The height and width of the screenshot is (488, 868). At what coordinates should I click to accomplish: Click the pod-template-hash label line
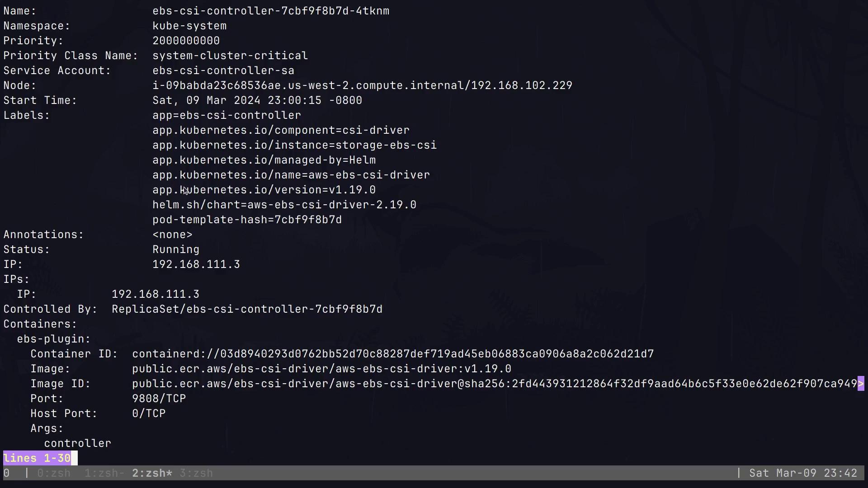tap(247, 220)
